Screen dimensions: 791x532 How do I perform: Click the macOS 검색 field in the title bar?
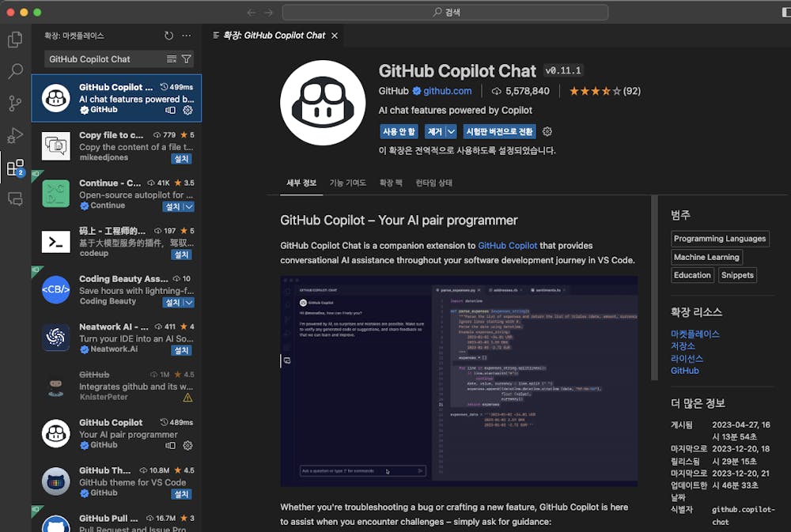pos(448,11)
